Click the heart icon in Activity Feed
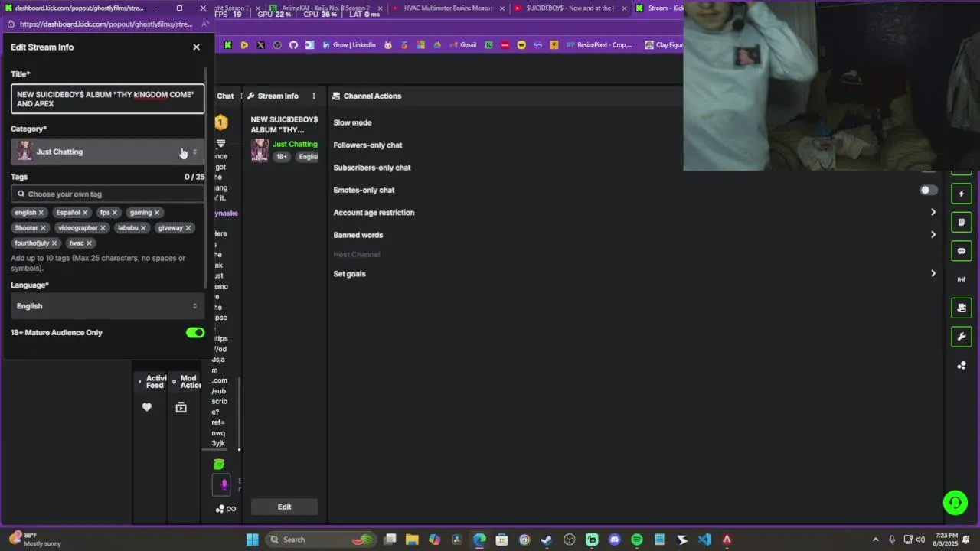 147,408
